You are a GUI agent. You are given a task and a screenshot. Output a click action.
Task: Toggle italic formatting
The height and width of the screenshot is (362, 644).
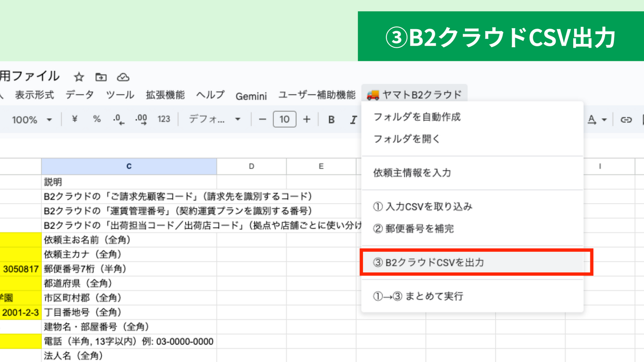coord(353,119)
